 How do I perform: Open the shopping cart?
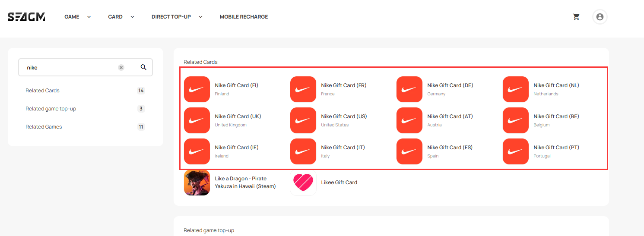click(x=576, y=17)
